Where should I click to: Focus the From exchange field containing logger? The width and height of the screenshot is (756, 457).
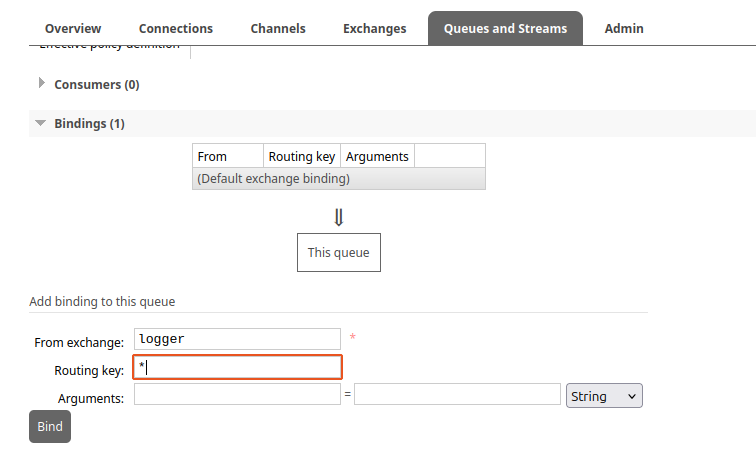point(237,339)
